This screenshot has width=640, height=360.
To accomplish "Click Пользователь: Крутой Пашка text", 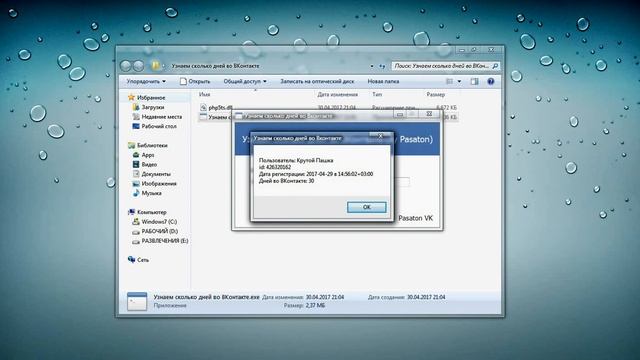I will (296, 160).
